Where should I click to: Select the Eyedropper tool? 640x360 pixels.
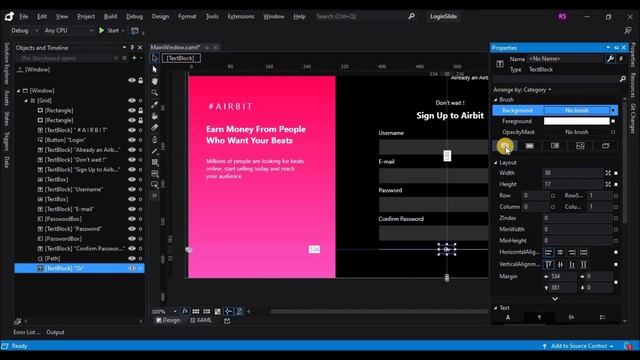click(155, 104)
